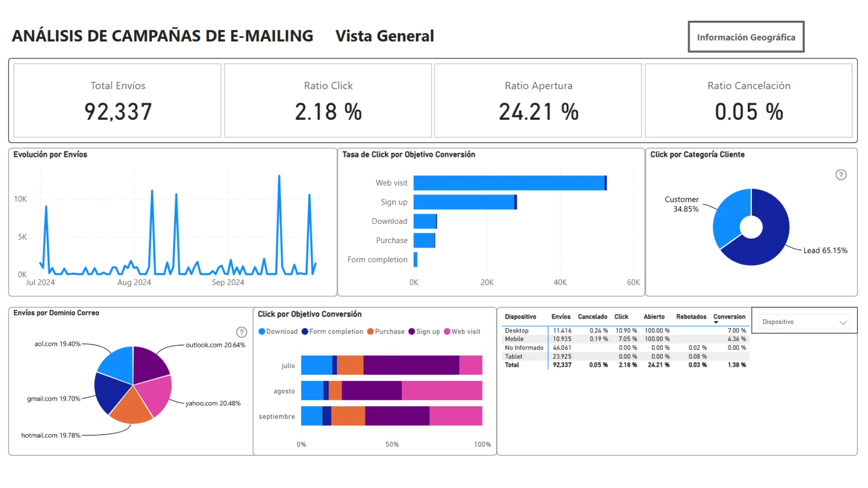Select the hotmail.com pie slice

(x=131, y=409)
